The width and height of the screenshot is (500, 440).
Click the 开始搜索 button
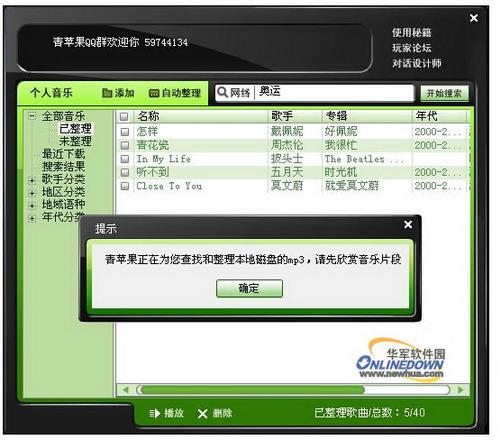444,93
